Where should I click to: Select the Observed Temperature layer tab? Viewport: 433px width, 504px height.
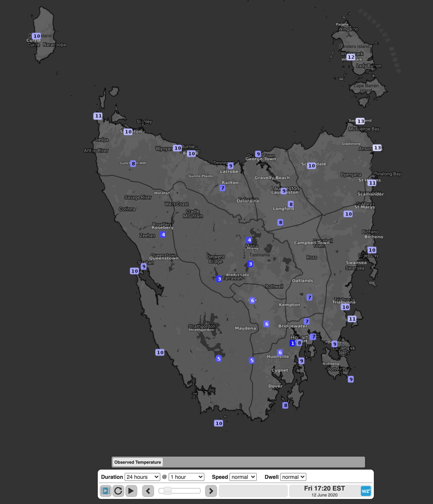[x=138, y=462]
